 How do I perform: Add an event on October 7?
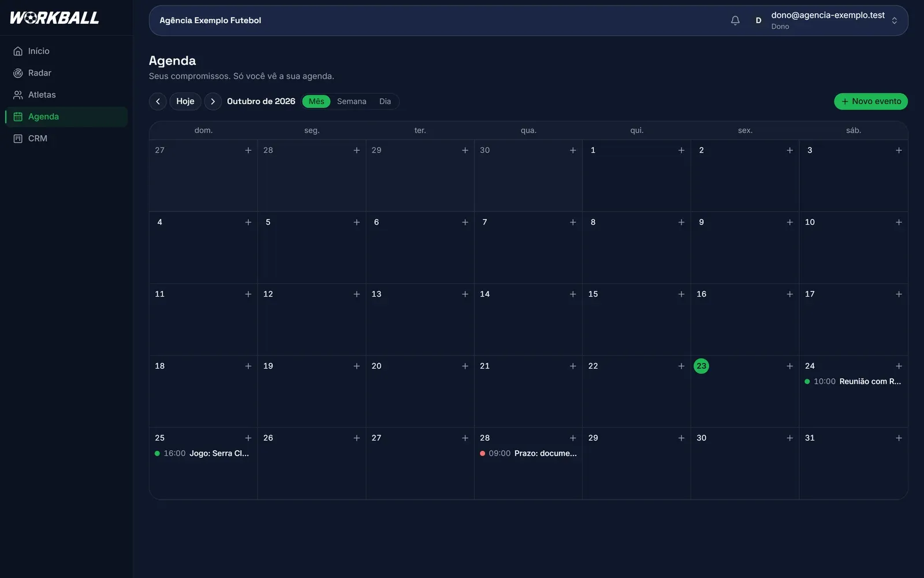tap(573, 222)
